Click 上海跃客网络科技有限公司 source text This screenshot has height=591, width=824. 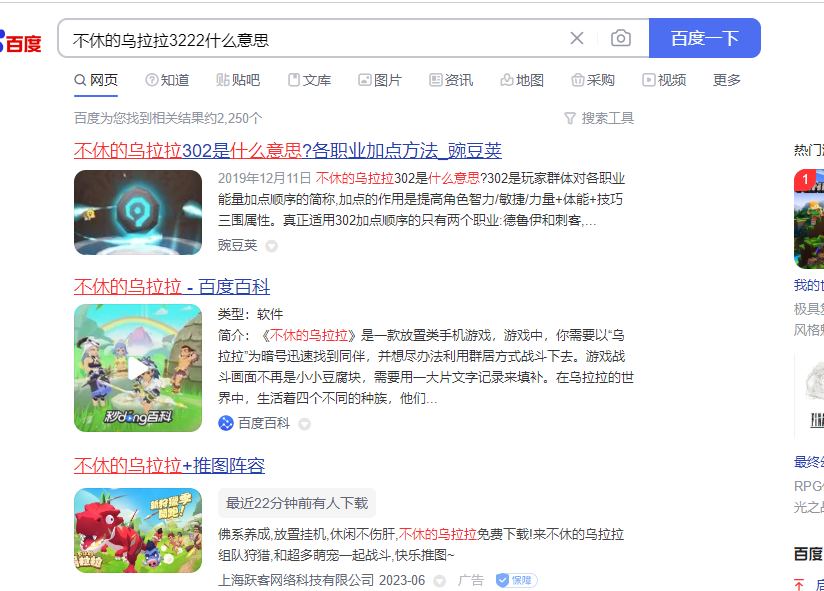pos(296,580)
